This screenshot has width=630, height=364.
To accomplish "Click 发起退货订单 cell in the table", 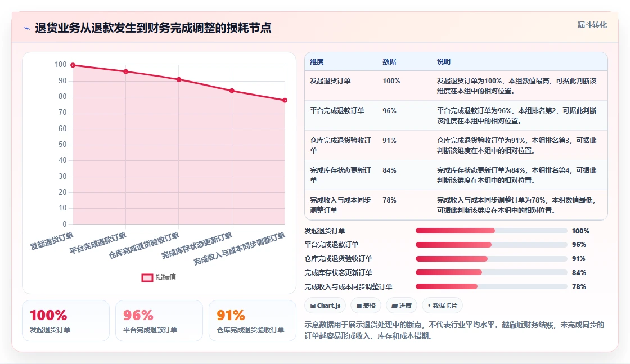I will pos(330,81).
